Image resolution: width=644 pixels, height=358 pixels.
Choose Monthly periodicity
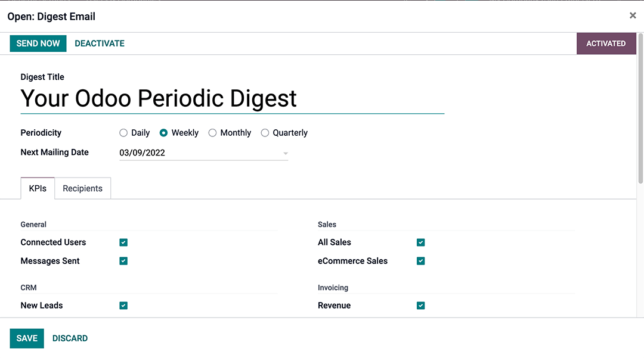click(x=212, y=133)
